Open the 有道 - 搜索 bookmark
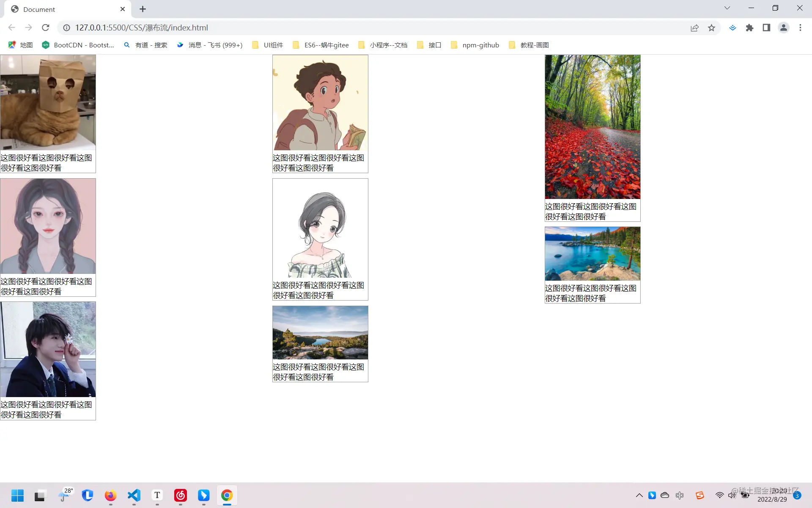 pyautogui.click(x=145, y=45)
